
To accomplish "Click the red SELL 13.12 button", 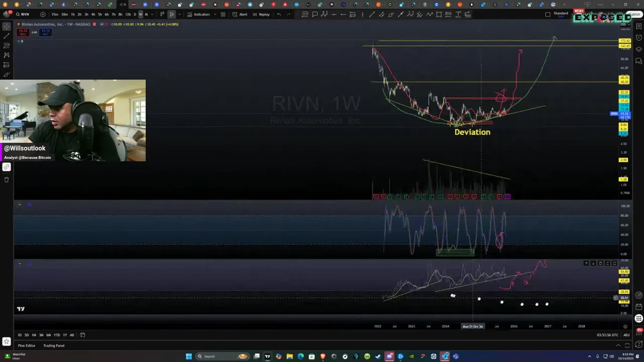I will tap(23, 32).
